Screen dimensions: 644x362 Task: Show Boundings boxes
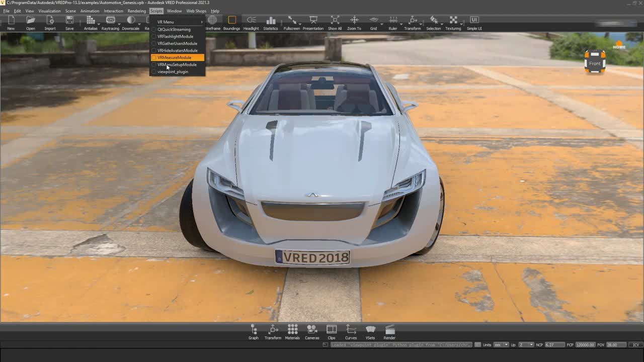click(231, 23)
